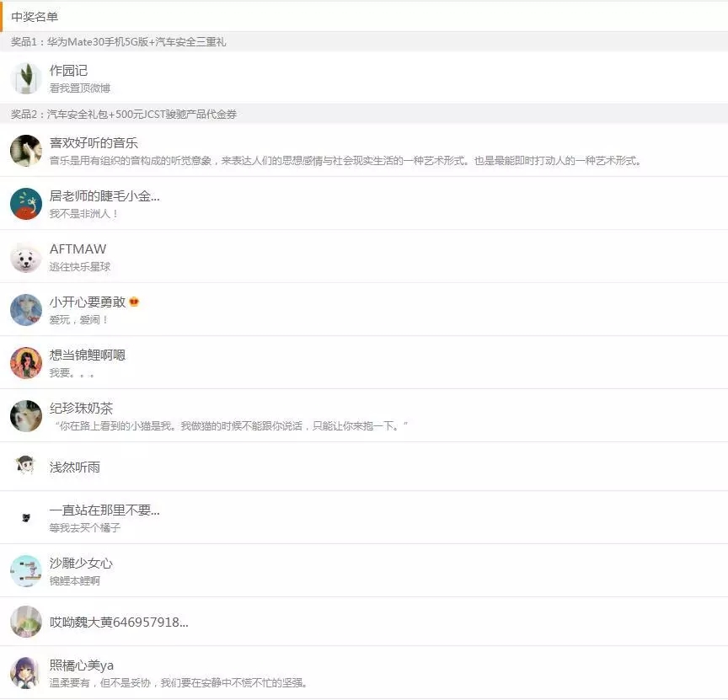Open AFTMAW user profile name
This screenshot has width=728, height=700.
[78, 248]
